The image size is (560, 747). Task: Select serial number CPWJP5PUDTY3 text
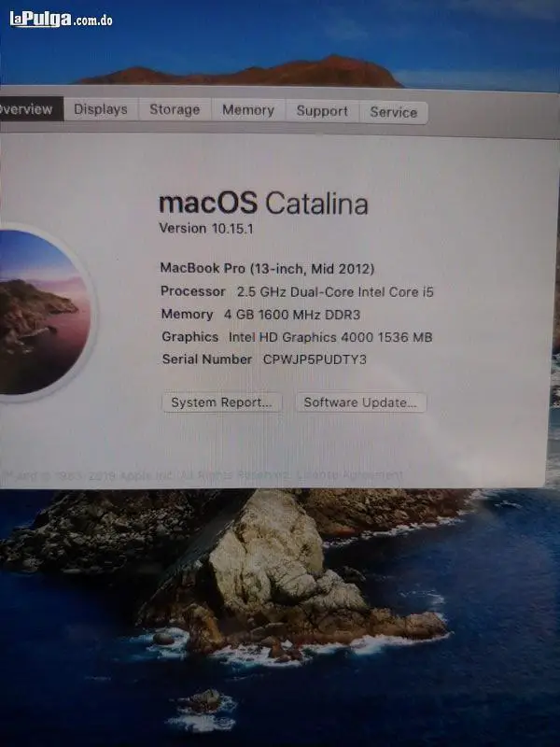[x=315, y=359]
